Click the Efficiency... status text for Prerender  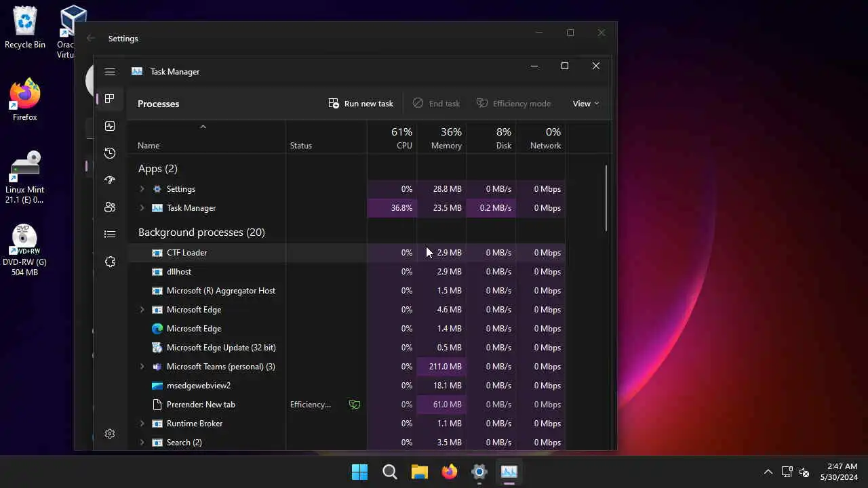point(311,405)
